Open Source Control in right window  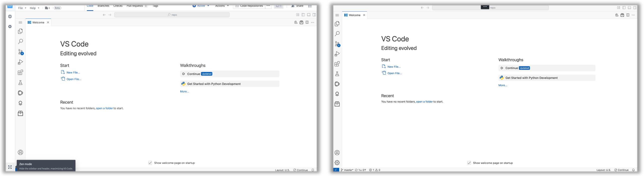point(337,44)
